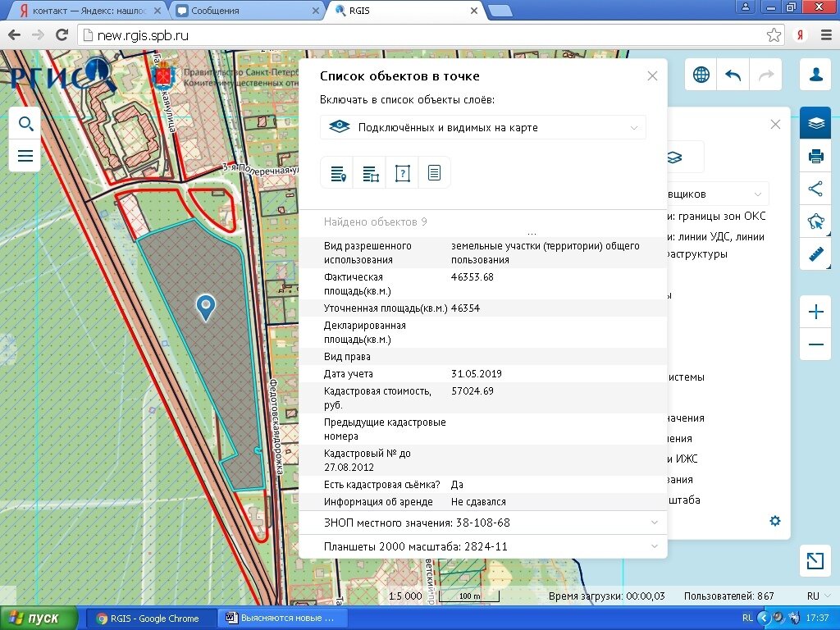Open the hamburger menu on the map
This screenshot has width=840, height=630.
tap(25, 156)
